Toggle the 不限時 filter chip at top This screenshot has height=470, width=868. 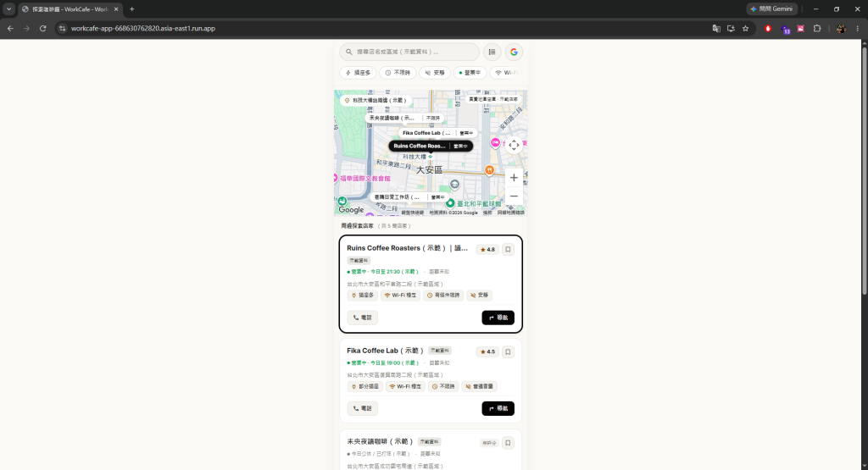pyautogui.click(x=398, y=73)
